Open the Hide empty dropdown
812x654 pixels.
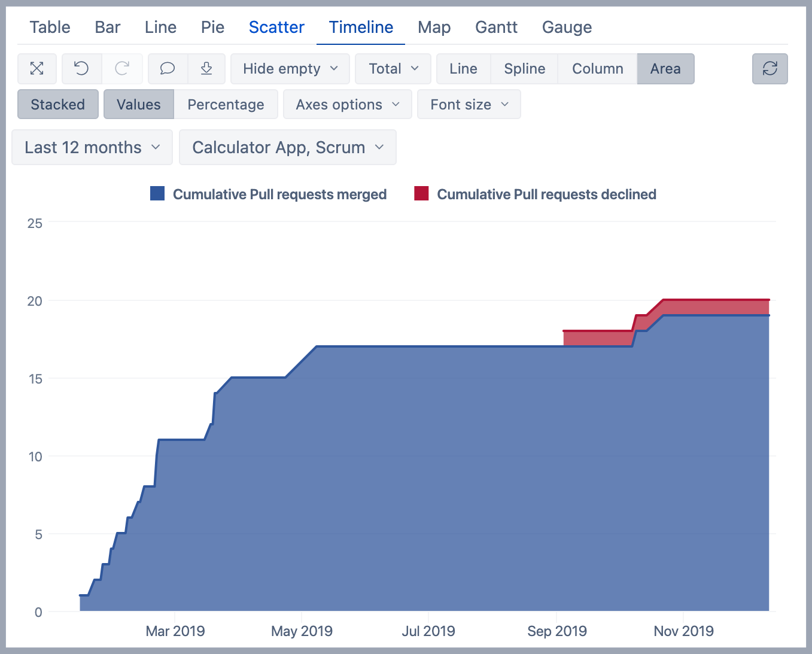pos(290,69)
